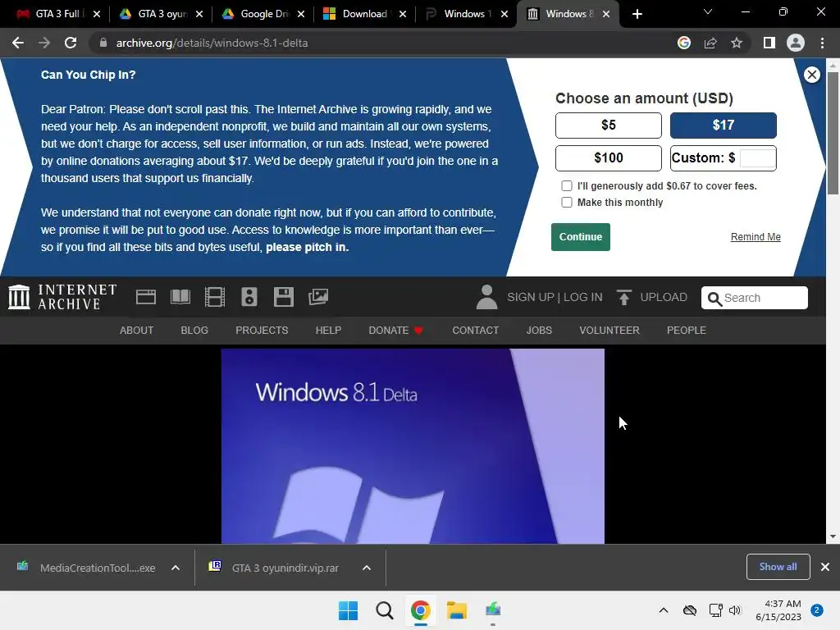Bookmark this page with the star icon
The width and height of the screenshot is (840, 630).
737,43
